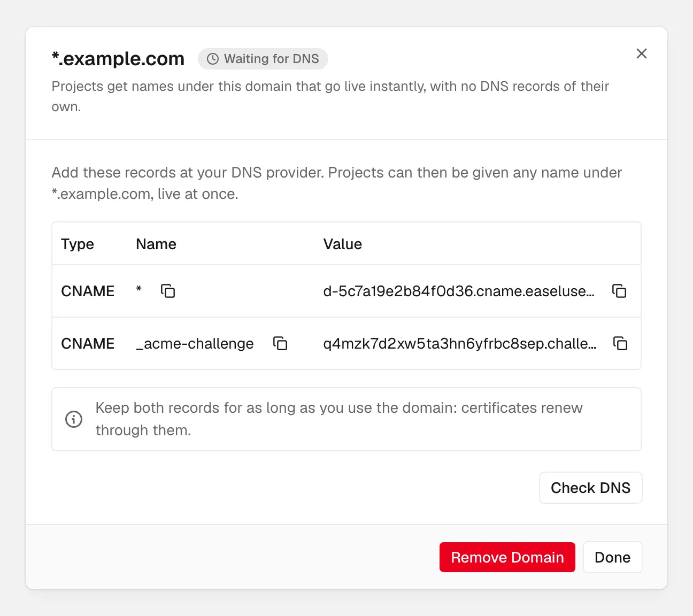Click the CNAME type in the wildcard row
The height and width of the screenshot is (616, 693).
click(x=88, y=291)
